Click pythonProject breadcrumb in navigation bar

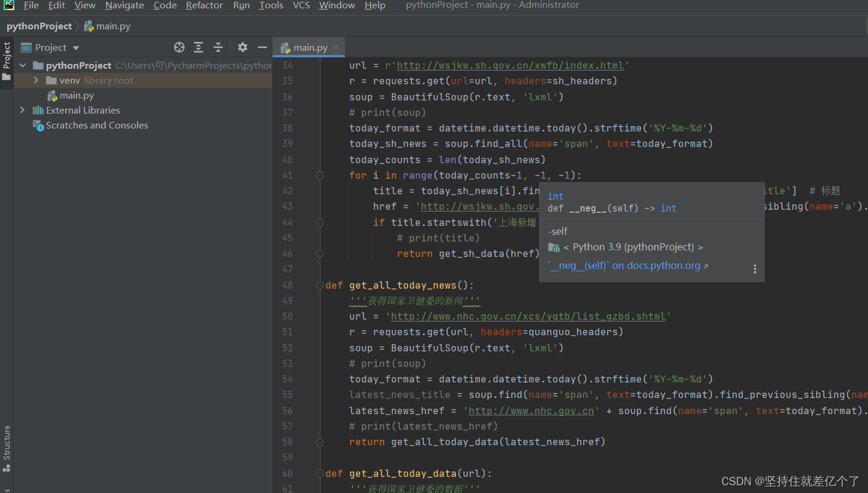pyautogui.click(x=39, y=26)
